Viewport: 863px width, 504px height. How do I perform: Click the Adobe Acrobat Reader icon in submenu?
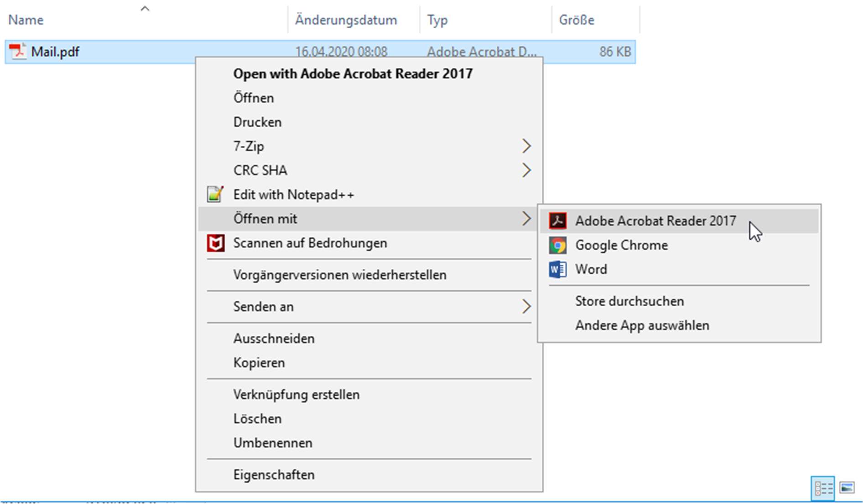557,221
